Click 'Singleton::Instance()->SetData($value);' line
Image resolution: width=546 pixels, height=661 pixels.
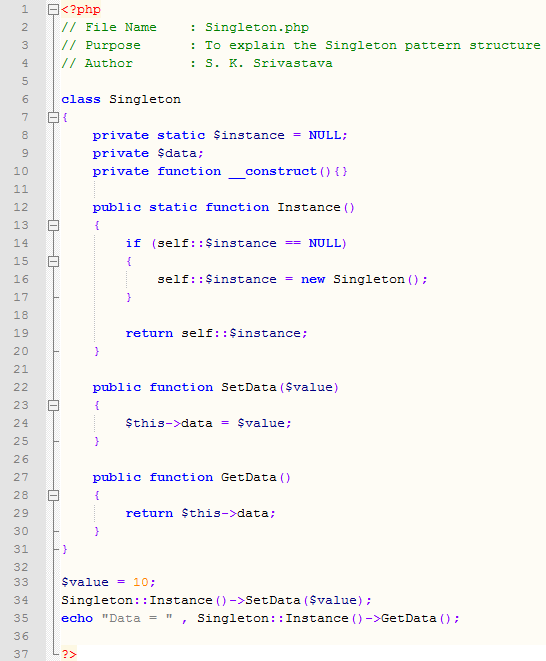pyautogui.click(x=216, y=600)
